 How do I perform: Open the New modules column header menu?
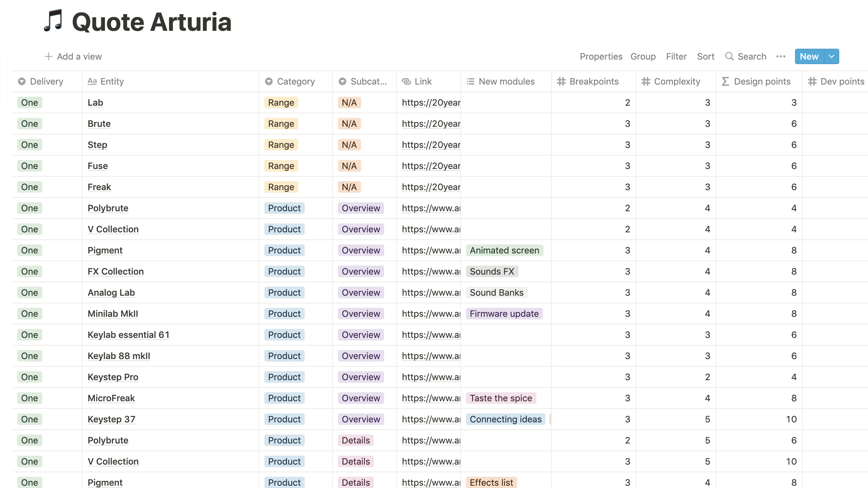[506, 81]
